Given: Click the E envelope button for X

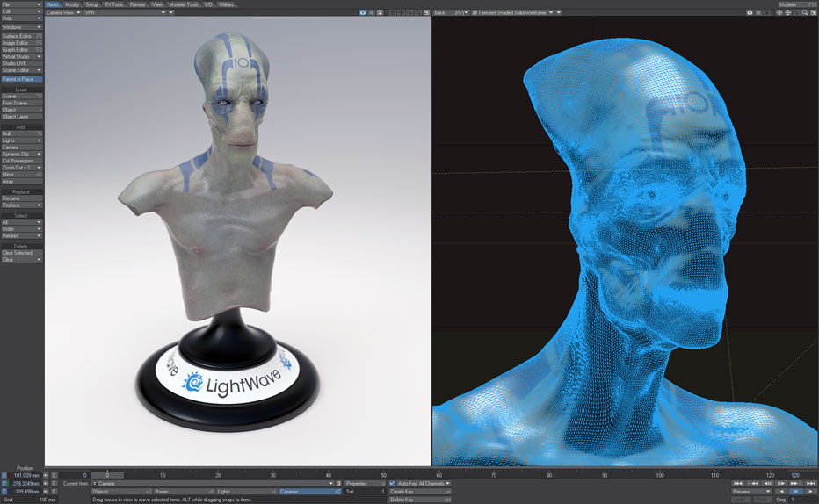Looking at the screenshot, I should tap(54, 475).
